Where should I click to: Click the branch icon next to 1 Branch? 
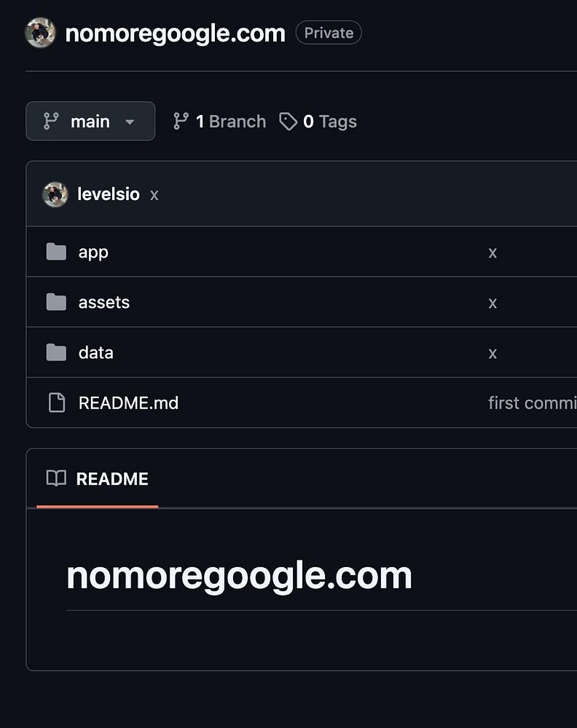point(181,122)
